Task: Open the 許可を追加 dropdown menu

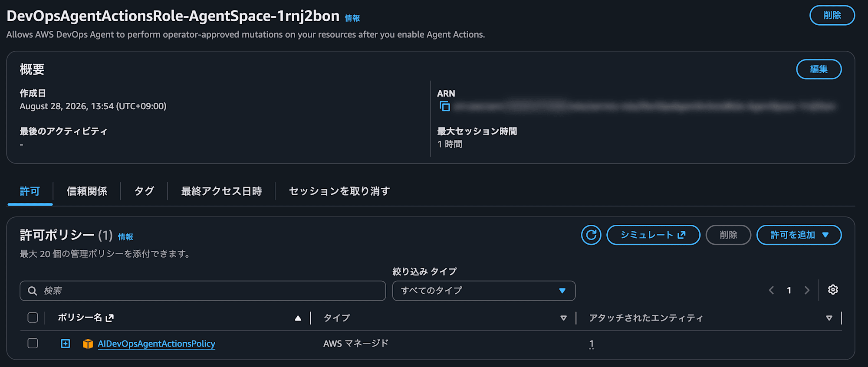Action: 799,235
